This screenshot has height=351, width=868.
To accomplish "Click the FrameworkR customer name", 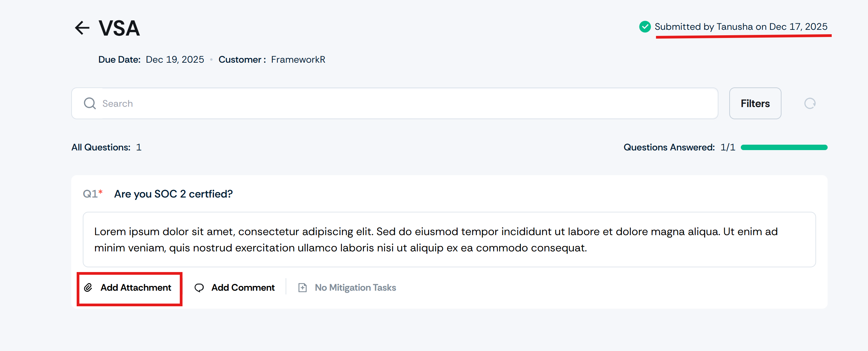I will [298, 60].
